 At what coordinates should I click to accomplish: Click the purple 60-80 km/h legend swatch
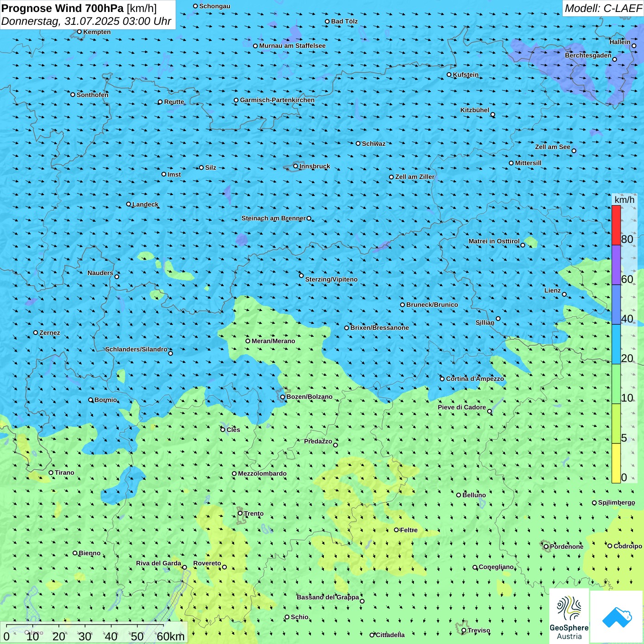pyautogui.click(x=616, y=265)
